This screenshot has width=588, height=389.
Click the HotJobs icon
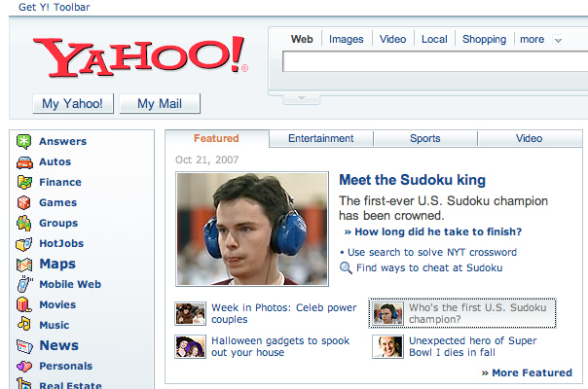pos(24,244)
